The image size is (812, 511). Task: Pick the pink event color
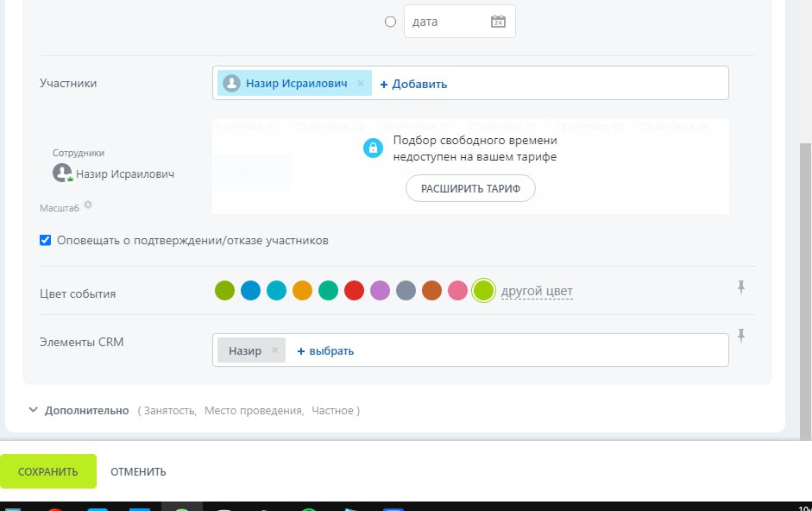(x=458, y=290)
